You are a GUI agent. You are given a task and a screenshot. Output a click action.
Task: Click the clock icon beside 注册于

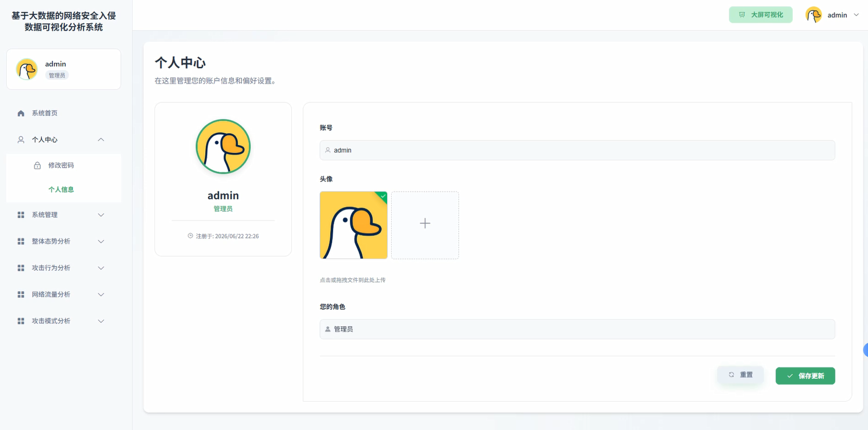coord(191,236)
